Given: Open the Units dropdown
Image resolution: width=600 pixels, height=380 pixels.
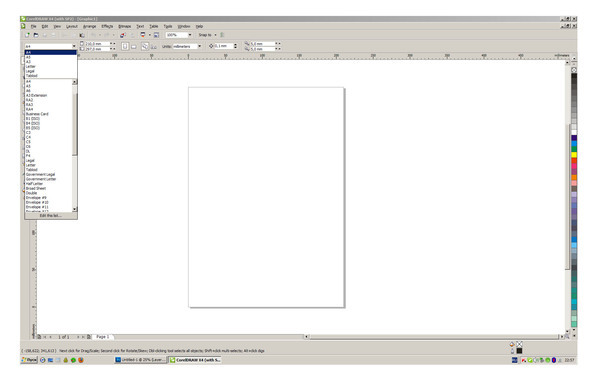Looking at the screenshot, I should coord(199,46).
